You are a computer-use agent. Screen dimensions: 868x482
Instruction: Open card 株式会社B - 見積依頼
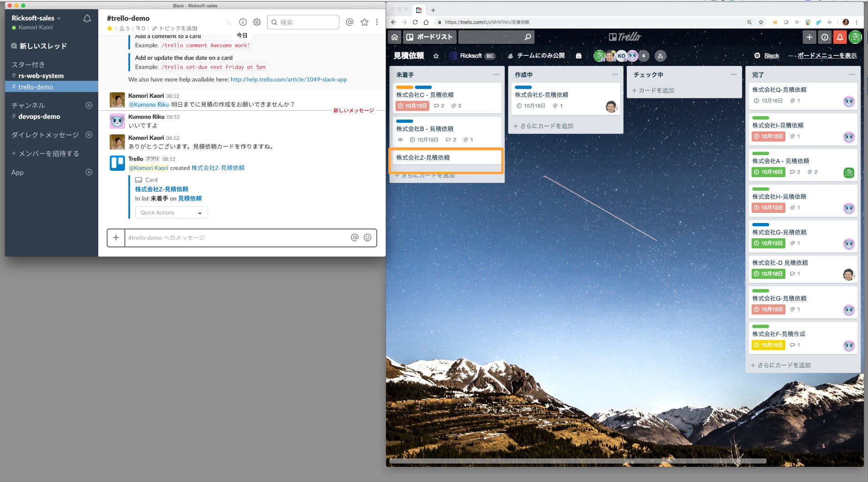pyautogui.click(x=446, y=132)
